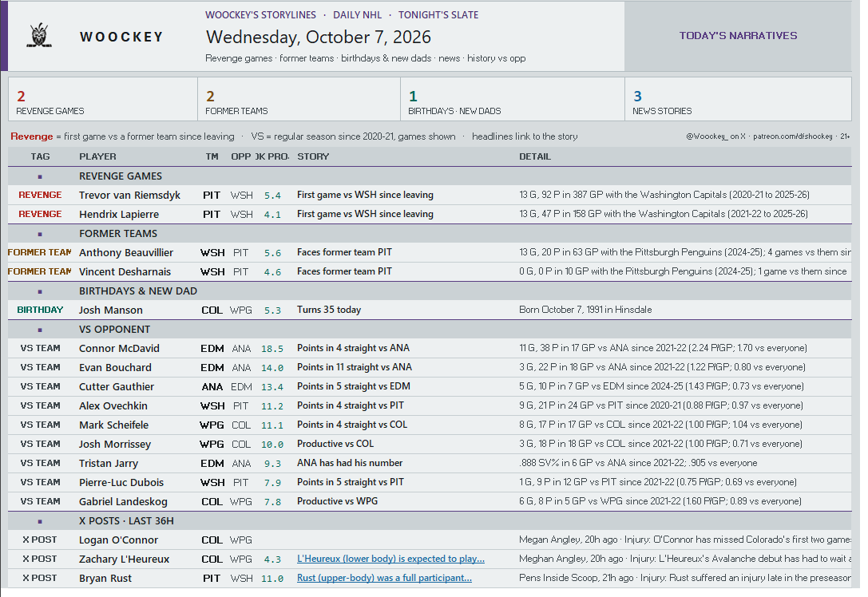Open Rust (upper-body) full participant link
The image size is (868, 597).
[384, 578]
